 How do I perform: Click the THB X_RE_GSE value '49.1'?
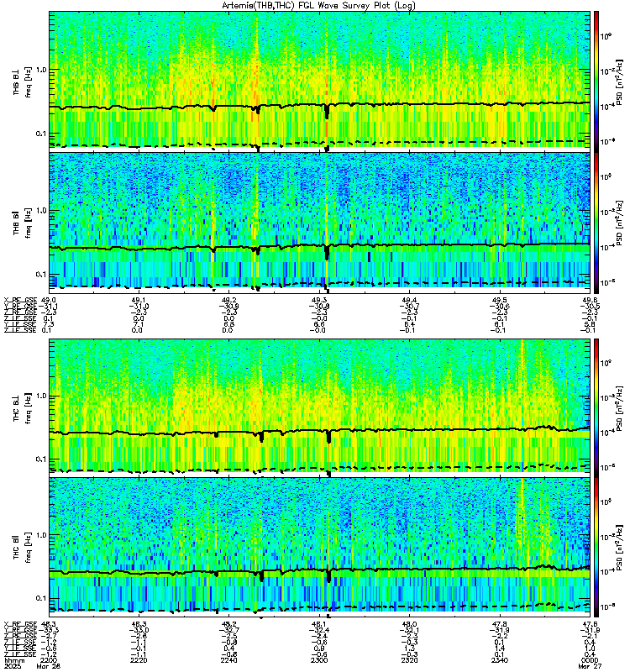point(139,300)
